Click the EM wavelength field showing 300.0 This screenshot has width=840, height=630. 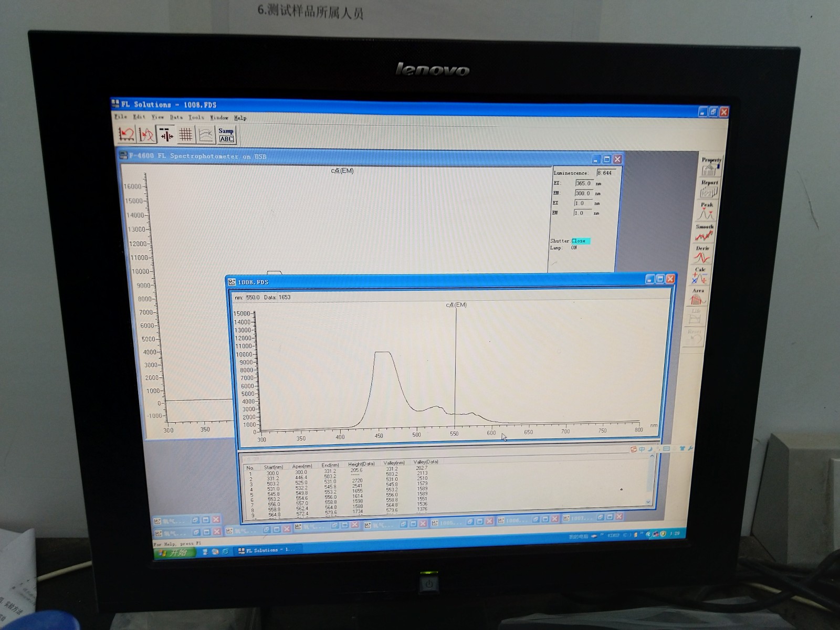click(583, 193)
